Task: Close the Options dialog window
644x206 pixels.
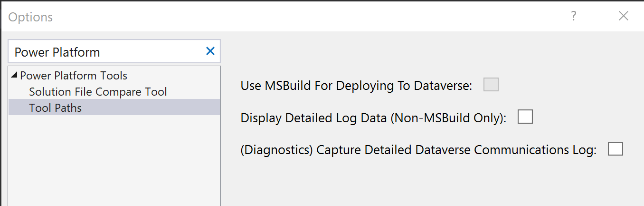Action: coord(624,16)
